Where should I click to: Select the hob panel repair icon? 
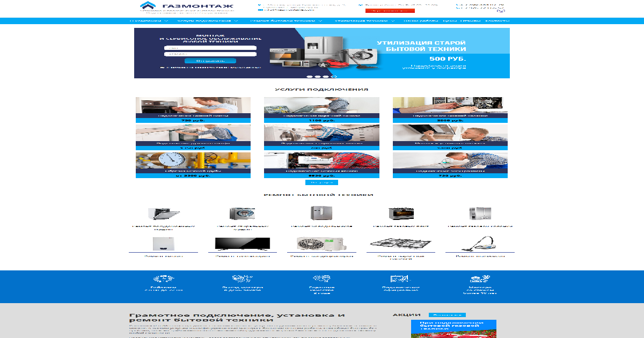401,244
